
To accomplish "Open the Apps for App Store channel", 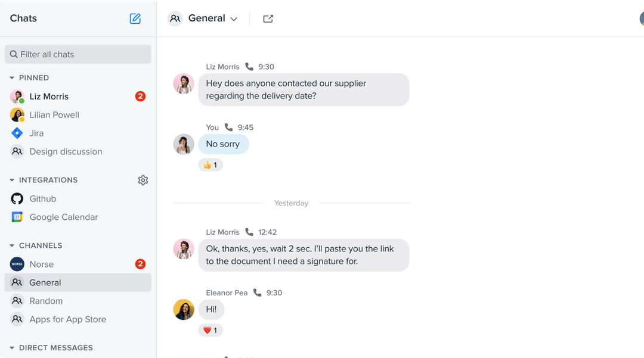I will tap(68, 319).
